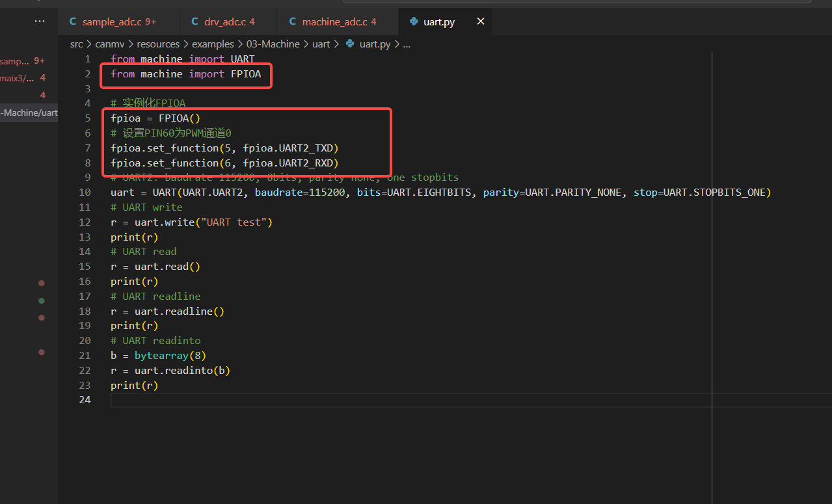
Task: Click line number 1 in the gutter
Action: pyautogui.click(x=88, y=59)
